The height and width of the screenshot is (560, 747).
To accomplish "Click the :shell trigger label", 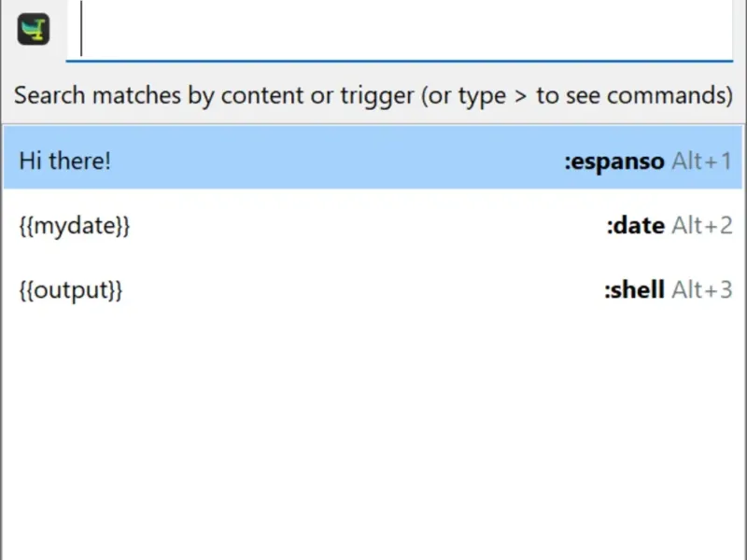I will 634,289.
